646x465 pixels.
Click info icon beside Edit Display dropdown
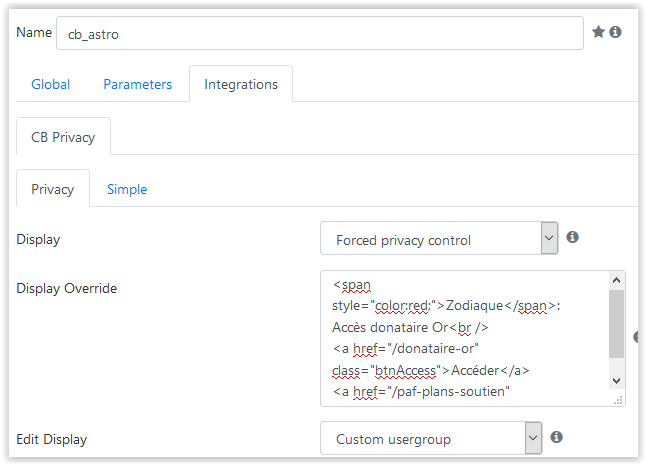(x=556, y=437)
